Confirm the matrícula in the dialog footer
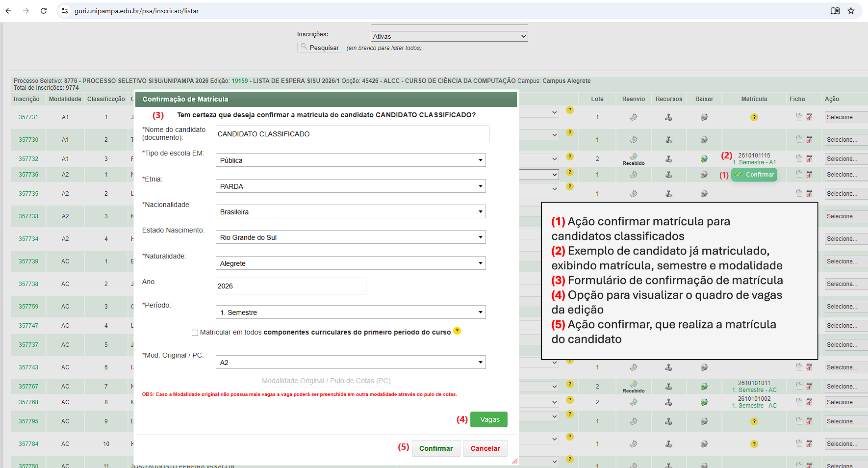 [436, 448]
